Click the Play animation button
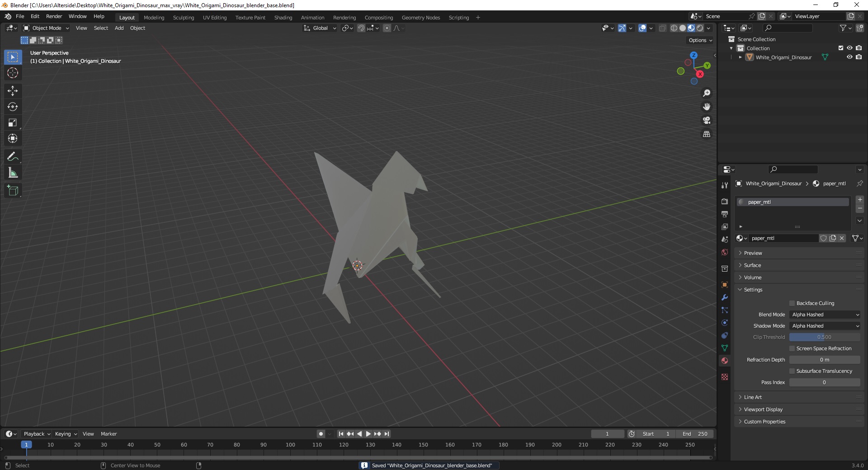This screenshot has height=470, width=868. point(368,434)
